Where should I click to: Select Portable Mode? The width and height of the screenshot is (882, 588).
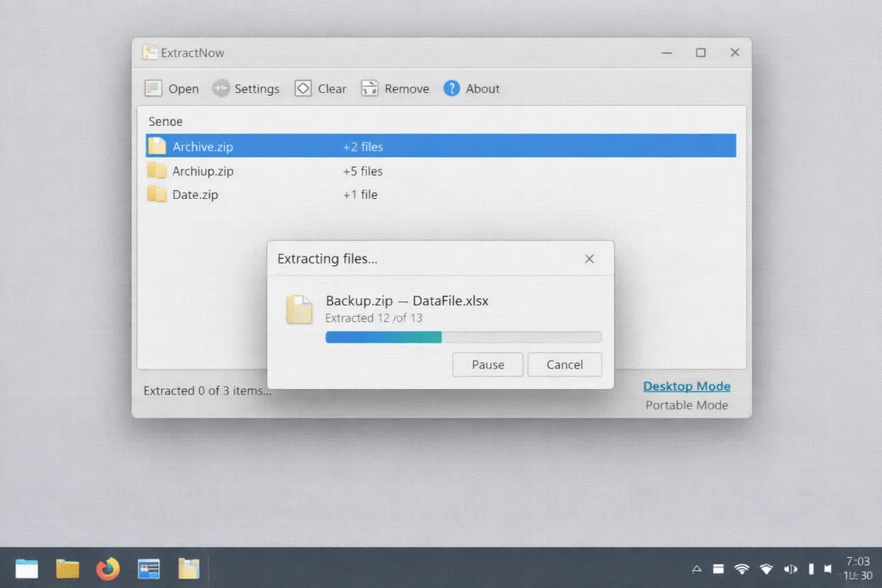tap(686, 405)
